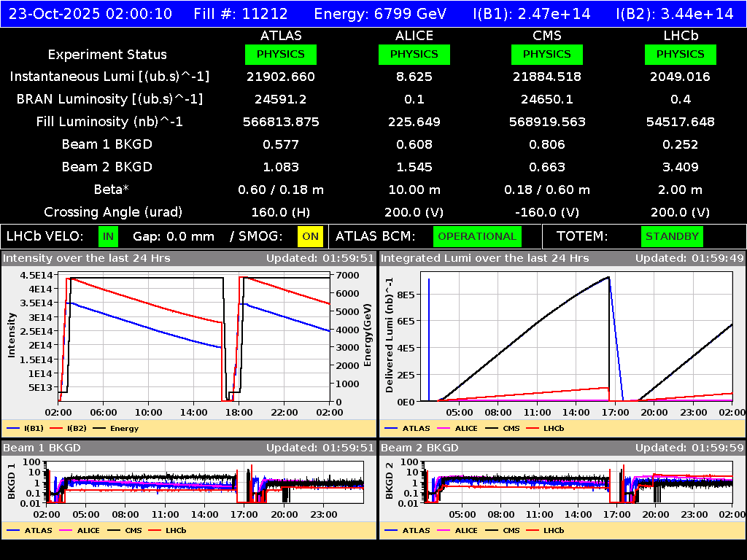Click the ATLAS PHYSICS status button
Image resolution: width=747 pixels, height=560 pixels.
pyautogui.click(x=282, y=54)
